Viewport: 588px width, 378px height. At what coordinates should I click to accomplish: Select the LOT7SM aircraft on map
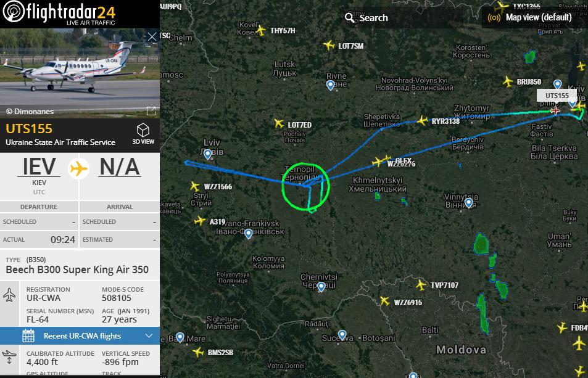329,46
